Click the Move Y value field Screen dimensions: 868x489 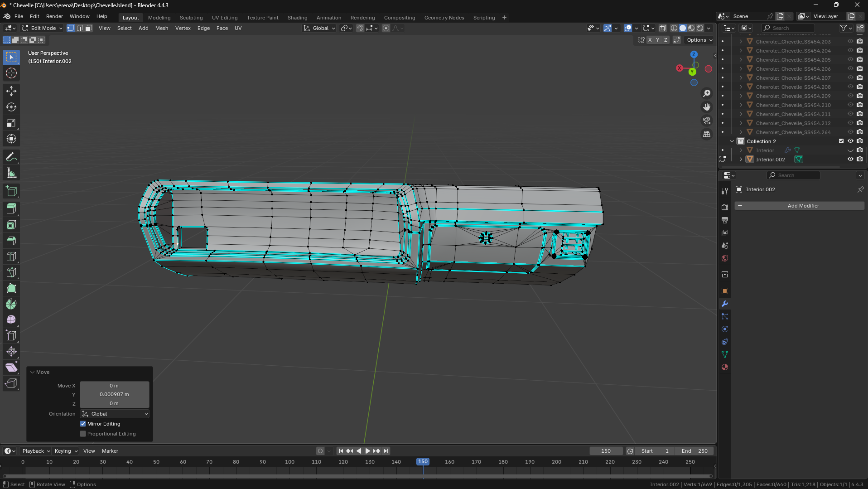click(114, 394)
